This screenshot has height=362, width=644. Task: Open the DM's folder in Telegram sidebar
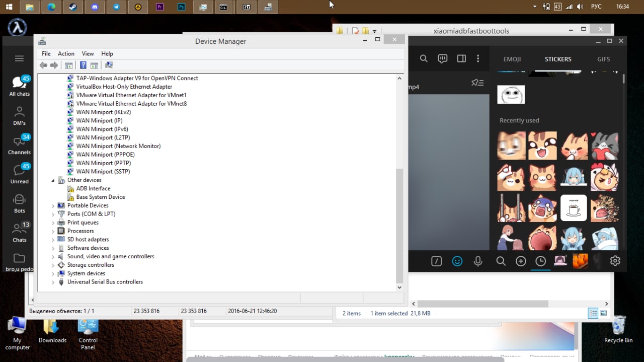tap(19, 115)
